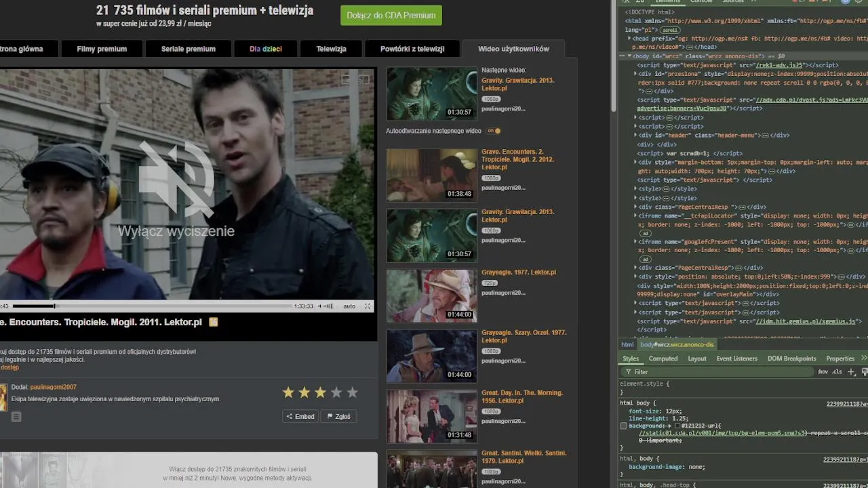Expand div with position absolute style
868x488 pixels.
tap(635, 277)
